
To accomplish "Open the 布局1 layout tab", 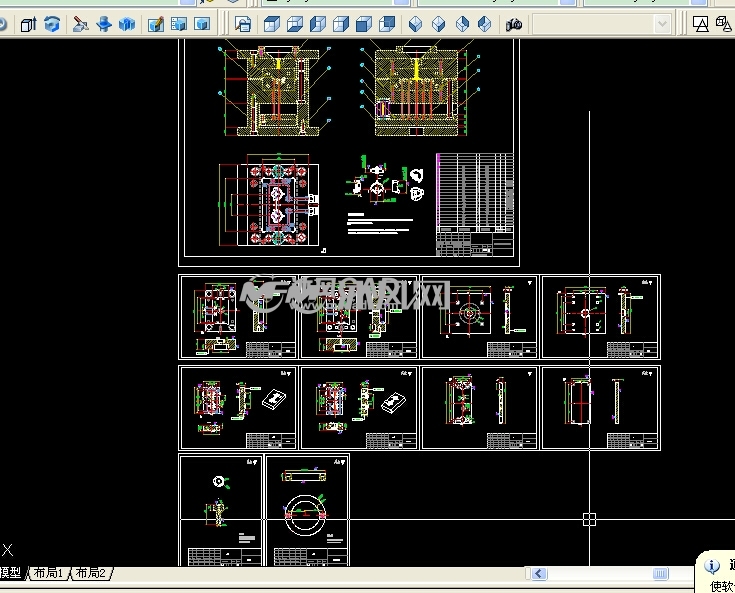I will pyautogui.click(x=48, y=573).
